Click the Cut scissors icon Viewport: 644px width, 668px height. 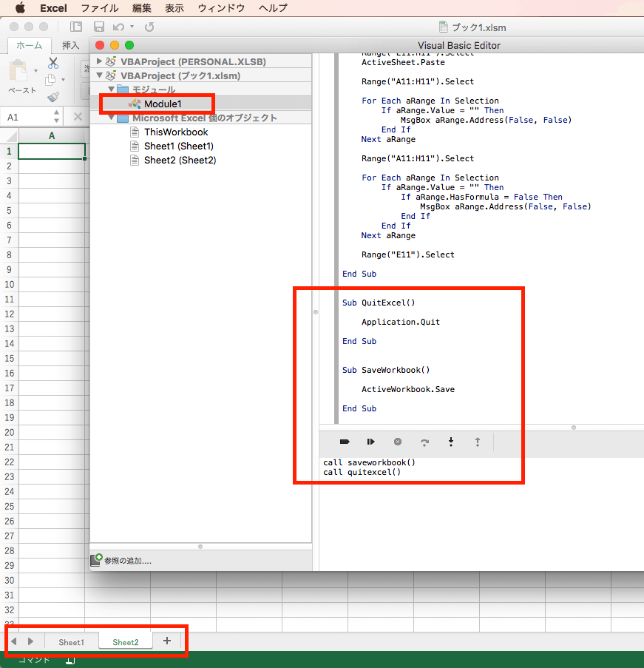pos(53,63)
